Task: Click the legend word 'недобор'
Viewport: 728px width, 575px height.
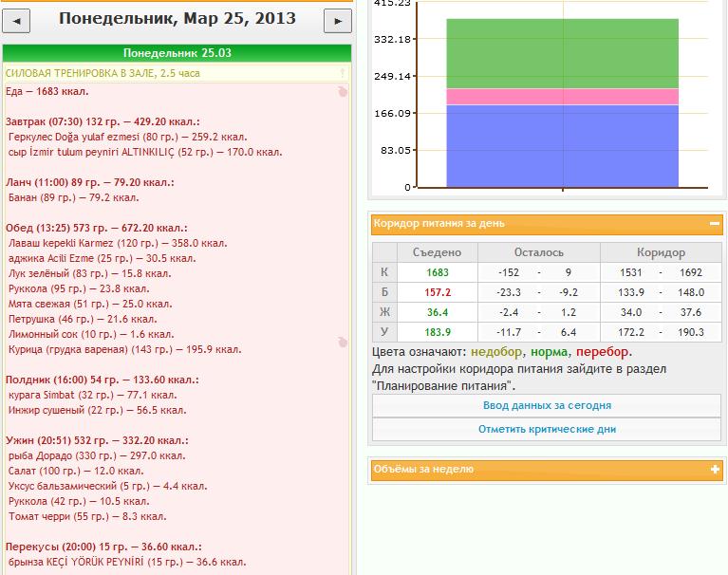Action: (496, 352)
